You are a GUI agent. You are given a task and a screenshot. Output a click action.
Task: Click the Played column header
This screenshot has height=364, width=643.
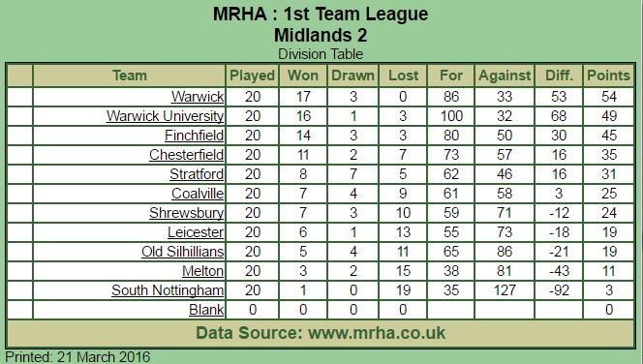(252, 76)
